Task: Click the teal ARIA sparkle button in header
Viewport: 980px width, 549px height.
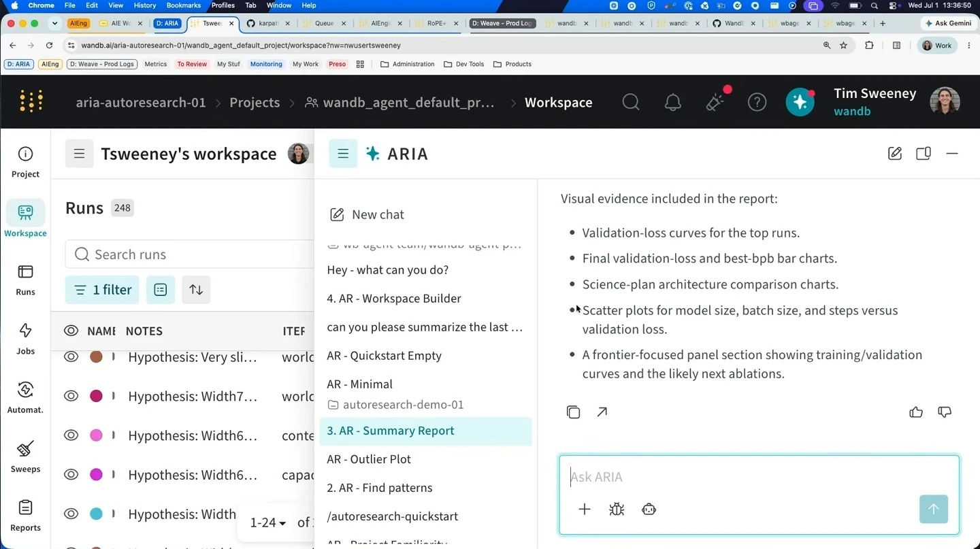Action: pyautogui.click(x=800, y=102)
